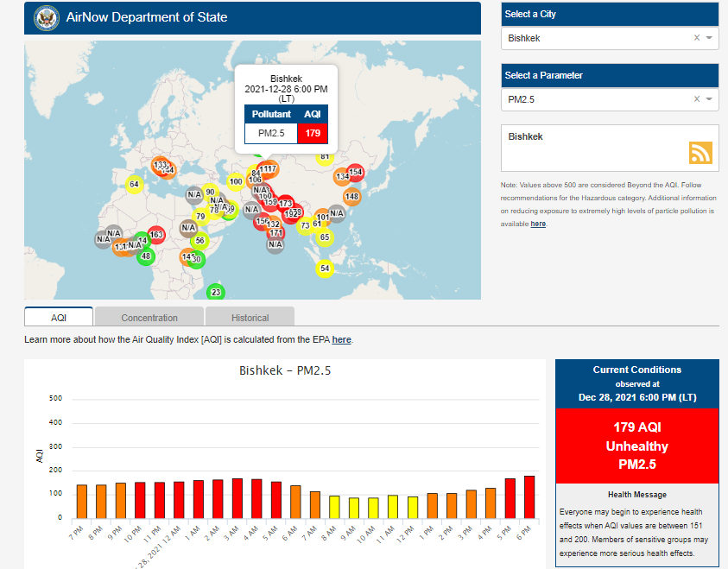Click the red map marker labeled 154
The height and width of the screenshot is (569, 728).
pyautogui.click(x=355, y=173)
